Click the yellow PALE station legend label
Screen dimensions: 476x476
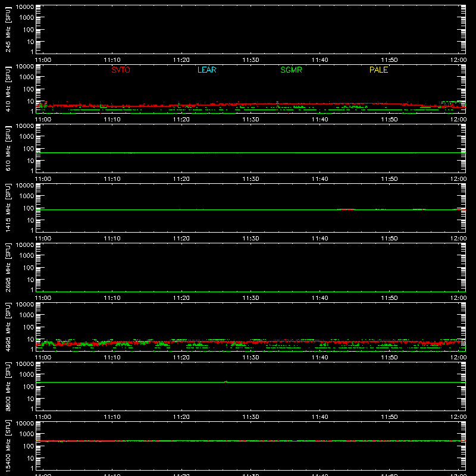[x=378, y=70]
